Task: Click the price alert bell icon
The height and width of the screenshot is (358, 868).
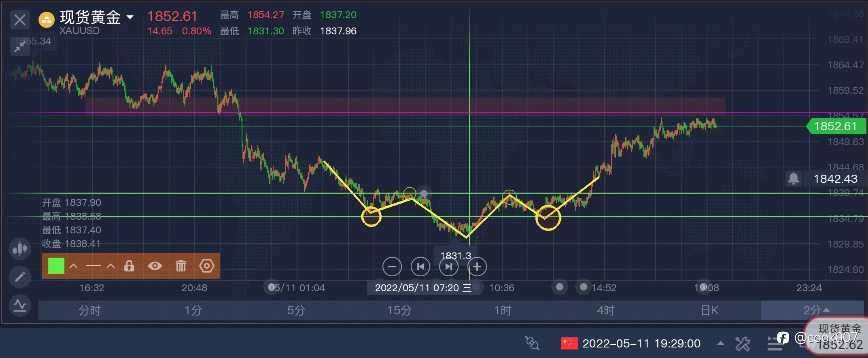Action: coord(794,178)
